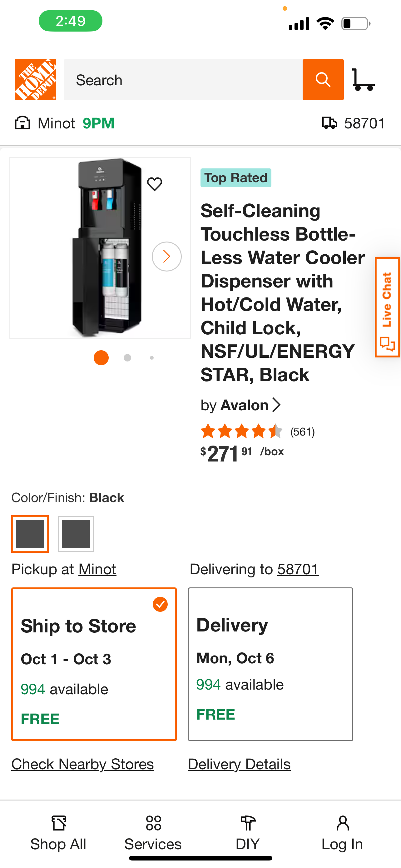Open the Live Chat side tab
This screenshot has height=868, width=401.
387,307
